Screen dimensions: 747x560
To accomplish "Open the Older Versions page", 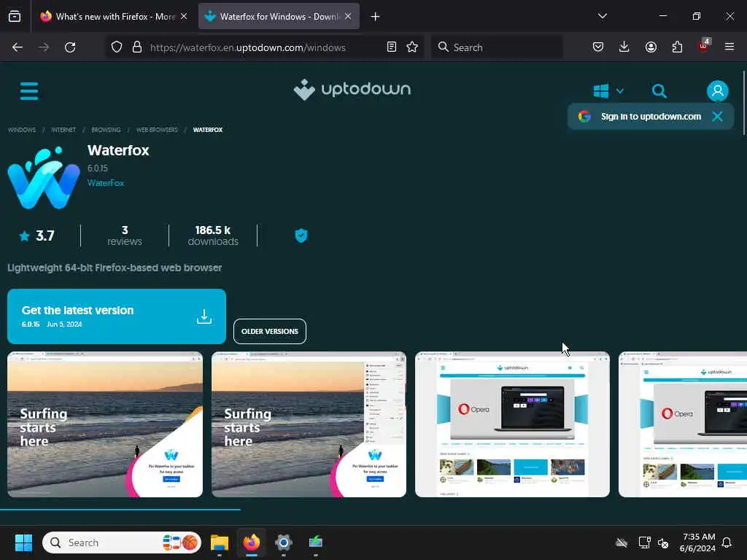I will click(270, 332).
